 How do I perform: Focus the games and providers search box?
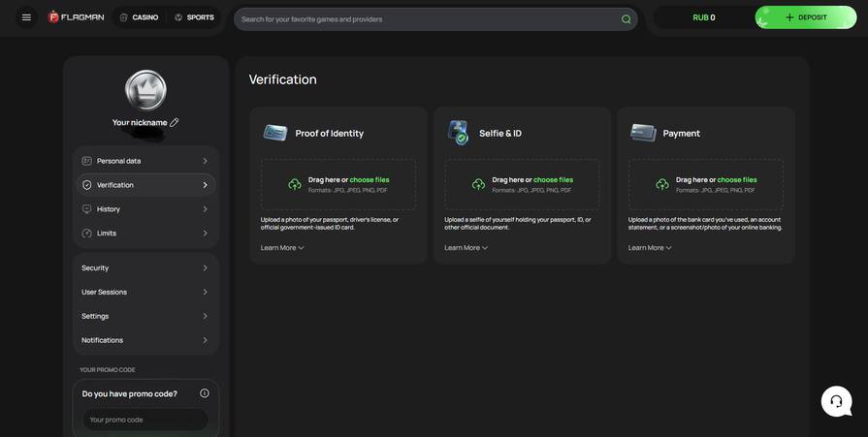(427, 18)
